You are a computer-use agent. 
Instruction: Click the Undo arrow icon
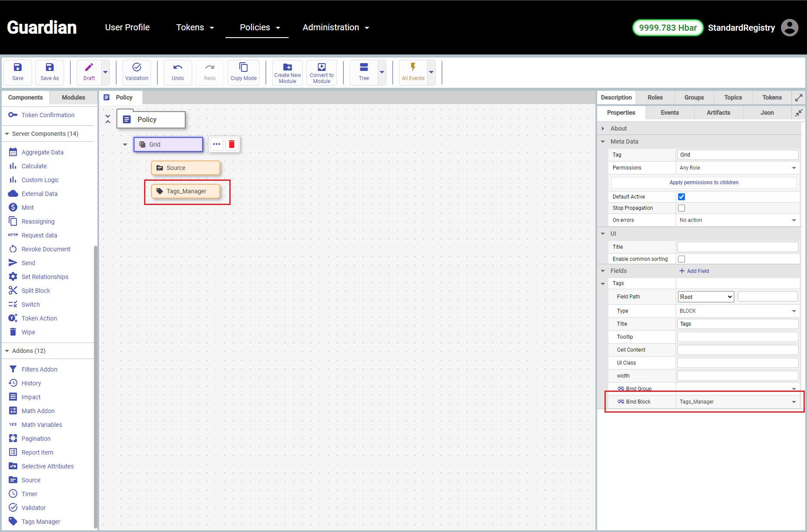pos(178,67)
